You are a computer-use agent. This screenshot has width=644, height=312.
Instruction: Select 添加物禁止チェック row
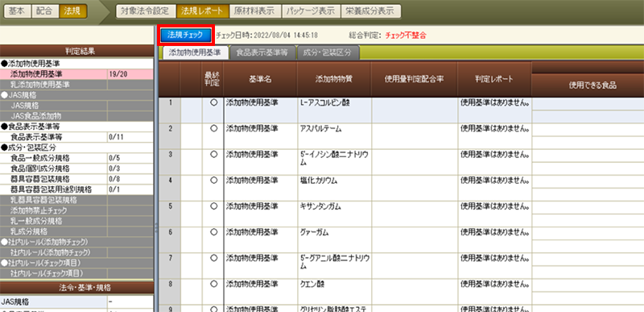[x=76, y=210]
